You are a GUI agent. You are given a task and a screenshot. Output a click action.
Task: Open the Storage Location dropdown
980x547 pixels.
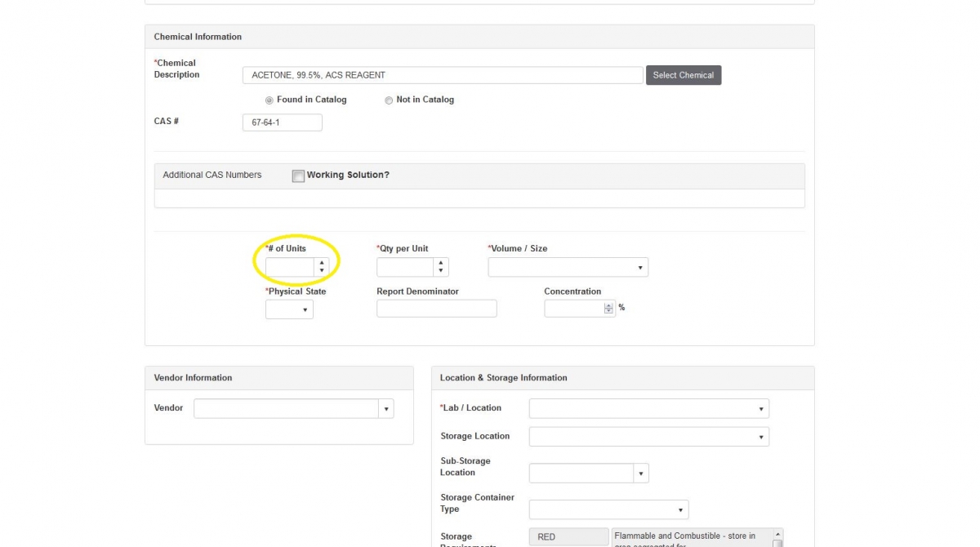point(761,436)
